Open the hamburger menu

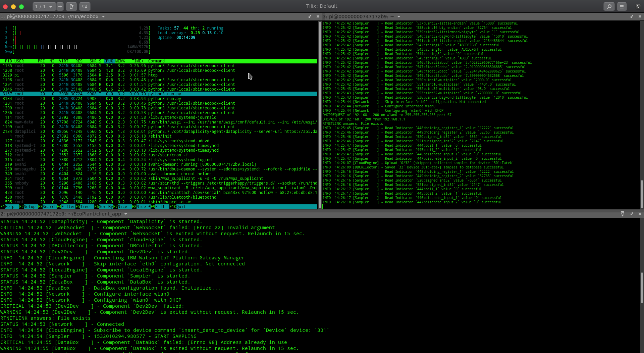622,6
